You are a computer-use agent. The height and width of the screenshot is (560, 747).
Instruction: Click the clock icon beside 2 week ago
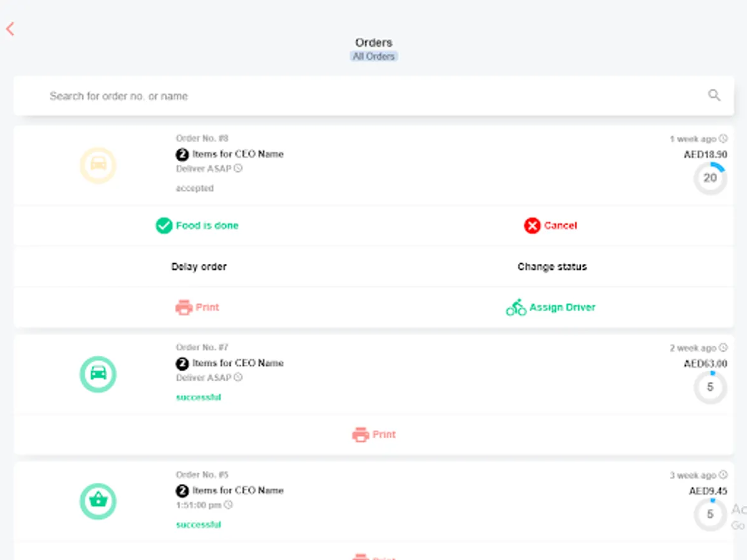pos(723,348)
